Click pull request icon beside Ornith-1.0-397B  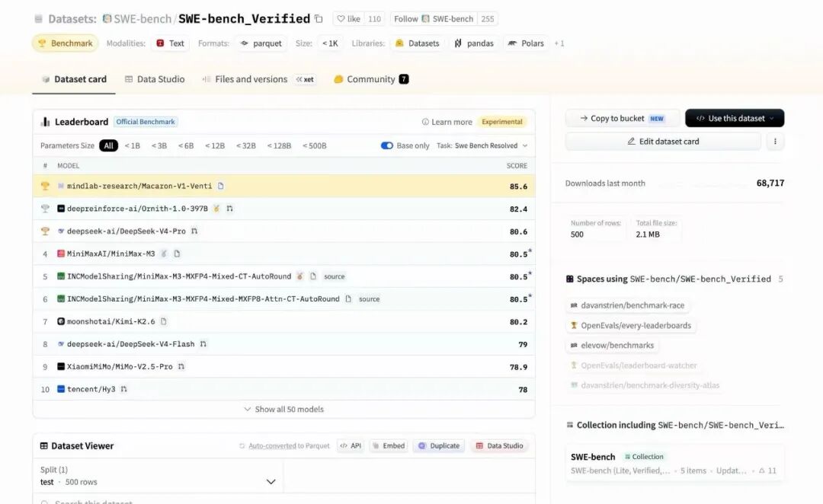(x=229, y=209)
